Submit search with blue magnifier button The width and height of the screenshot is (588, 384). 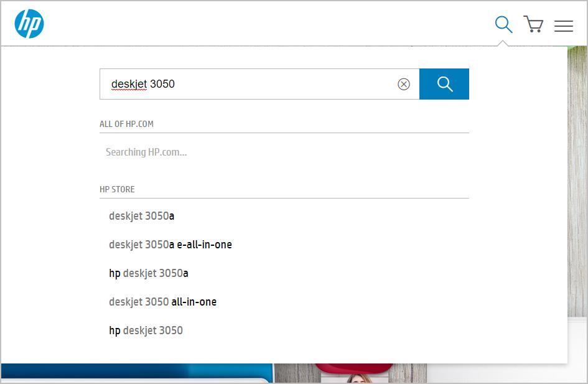[x=444, y=84]
